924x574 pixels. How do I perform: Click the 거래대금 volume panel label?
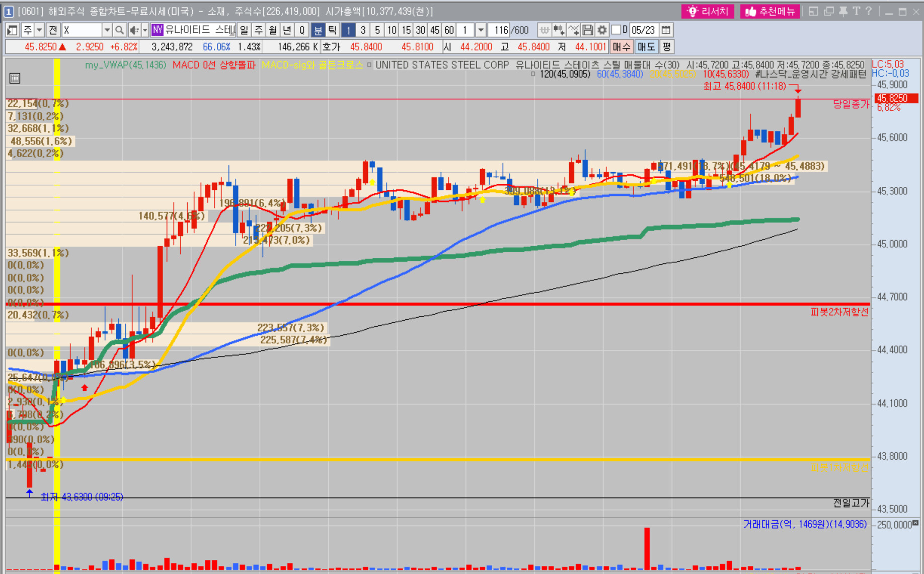tap(805, 525)
